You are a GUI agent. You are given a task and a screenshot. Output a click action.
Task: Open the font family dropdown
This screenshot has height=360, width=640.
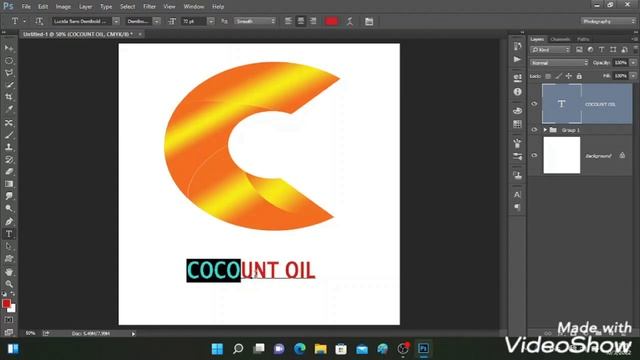pyautogui.click(x=116, y=21)
